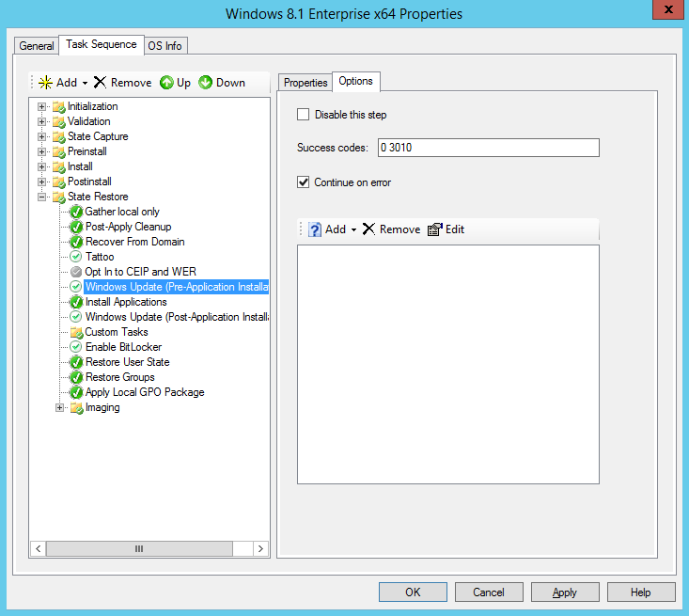689x616 pixels.
Task: Click the Install folder icon
Action: click(59, 167)
